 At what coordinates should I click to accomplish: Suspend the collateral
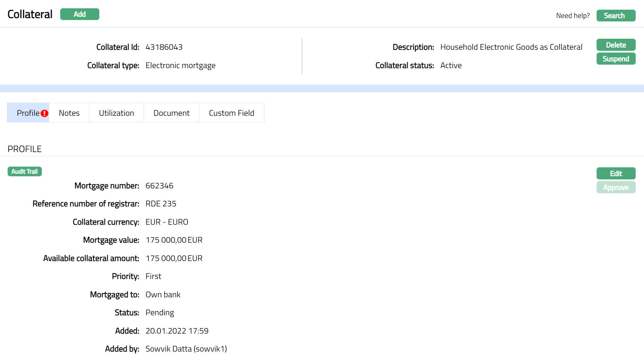tap(616, 59)
